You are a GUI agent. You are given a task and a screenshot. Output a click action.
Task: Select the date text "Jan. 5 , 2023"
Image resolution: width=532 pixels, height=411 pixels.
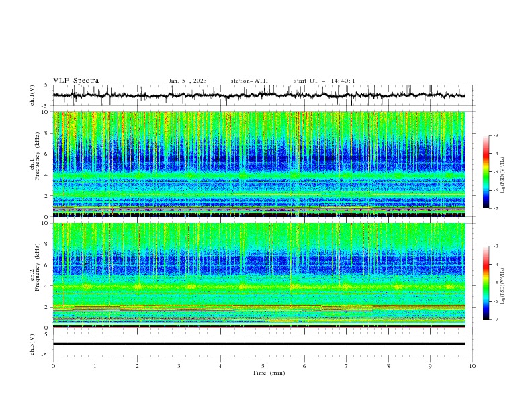click(187, 81)
